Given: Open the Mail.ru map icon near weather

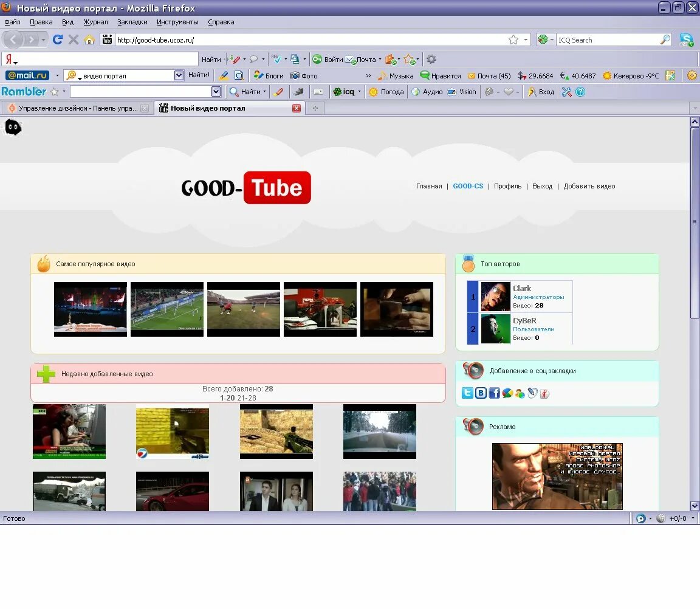Looking at the screenshot, I should (670, 75).
